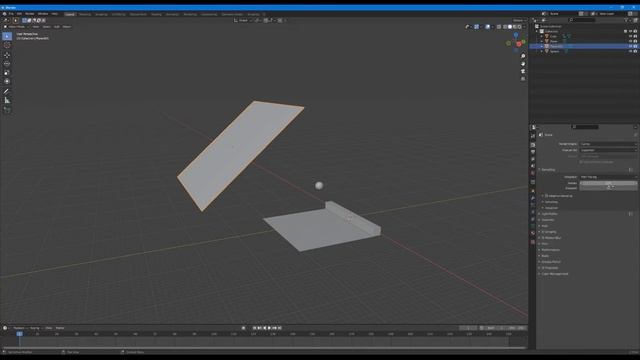Switch to rendered viewport shading
The image size is (640, 360).
click(520, 27)
